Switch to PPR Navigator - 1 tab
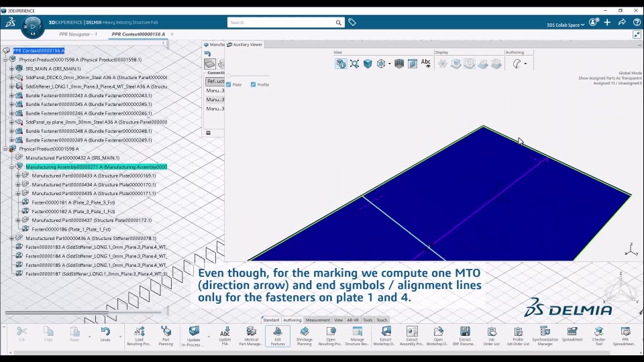 pos(78,34)
